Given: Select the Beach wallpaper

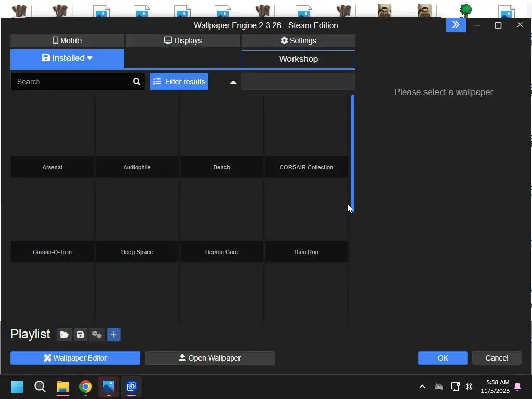Looking at the screenshot, I should (221, 137).
